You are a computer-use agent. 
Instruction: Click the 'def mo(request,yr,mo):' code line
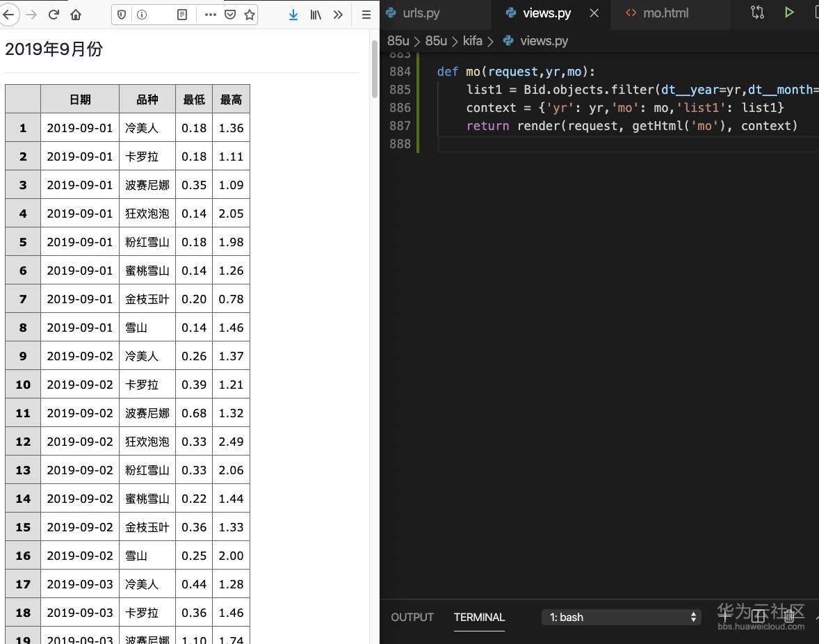(x=516, y=72)
